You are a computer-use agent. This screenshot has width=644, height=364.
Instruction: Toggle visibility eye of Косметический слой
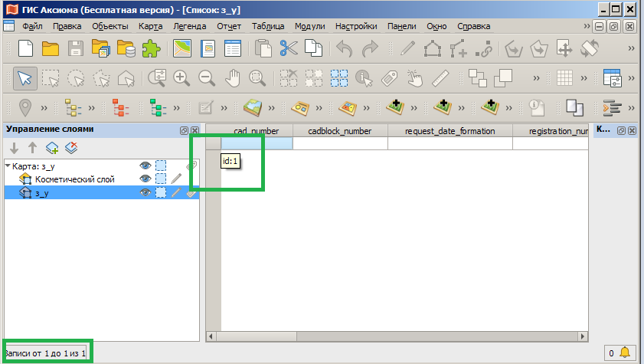[x=145, y=179]
